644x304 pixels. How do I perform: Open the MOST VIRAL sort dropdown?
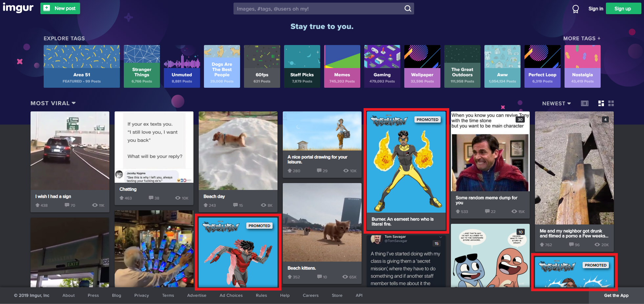point(53,103)
